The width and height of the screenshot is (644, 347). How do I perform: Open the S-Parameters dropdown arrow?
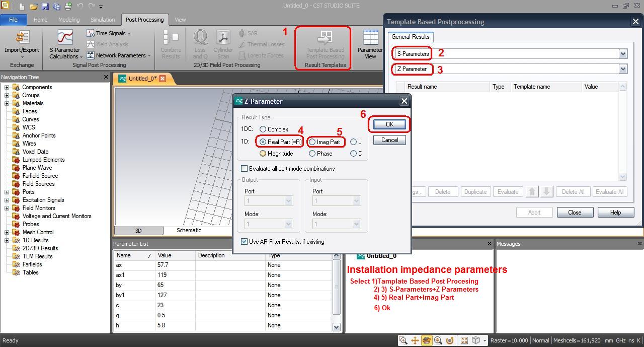pyautogui.click(x=623, y=54)
